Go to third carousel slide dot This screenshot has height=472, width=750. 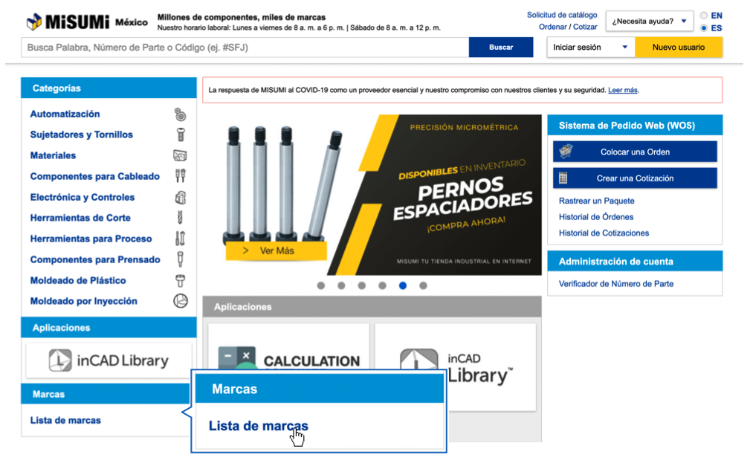pos(362,285)
